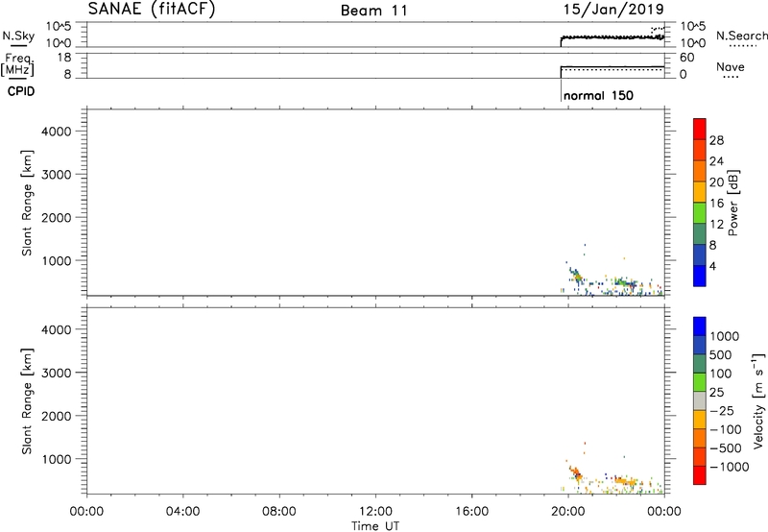Pick the red top segment of power colorbar

coord(700,129)
